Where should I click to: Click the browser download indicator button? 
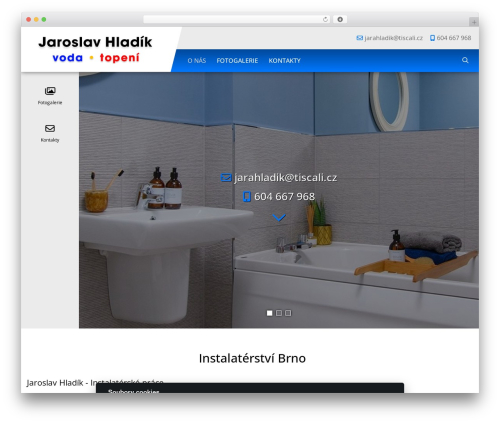[340, 20]
